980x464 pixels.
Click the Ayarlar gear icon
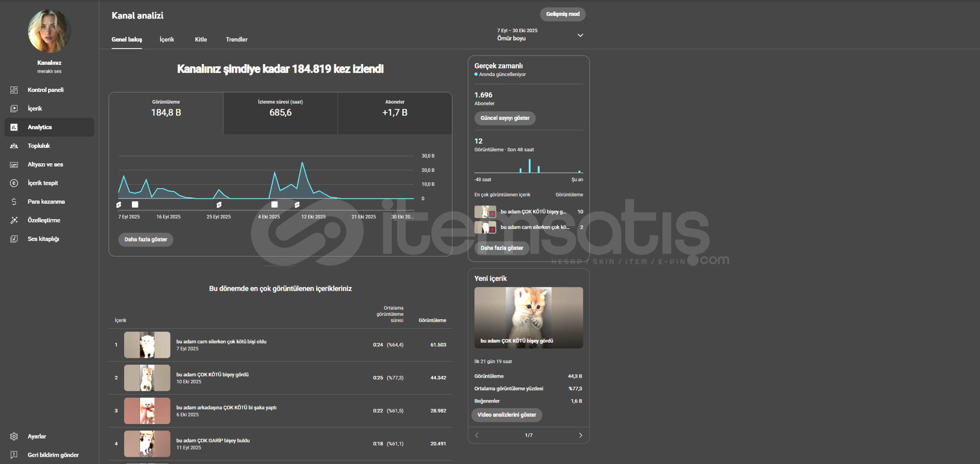coord(14,437)
